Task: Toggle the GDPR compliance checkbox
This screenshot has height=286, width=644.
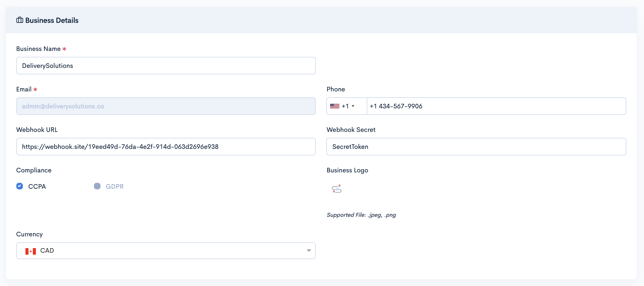Action: tap(97, 186)
